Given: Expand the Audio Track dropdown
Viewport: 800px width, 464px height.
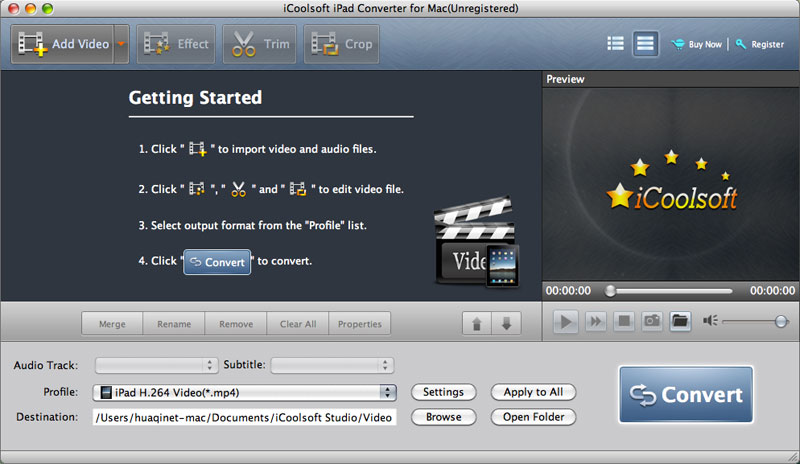Looking at the screenshot, I should (155, 365).
